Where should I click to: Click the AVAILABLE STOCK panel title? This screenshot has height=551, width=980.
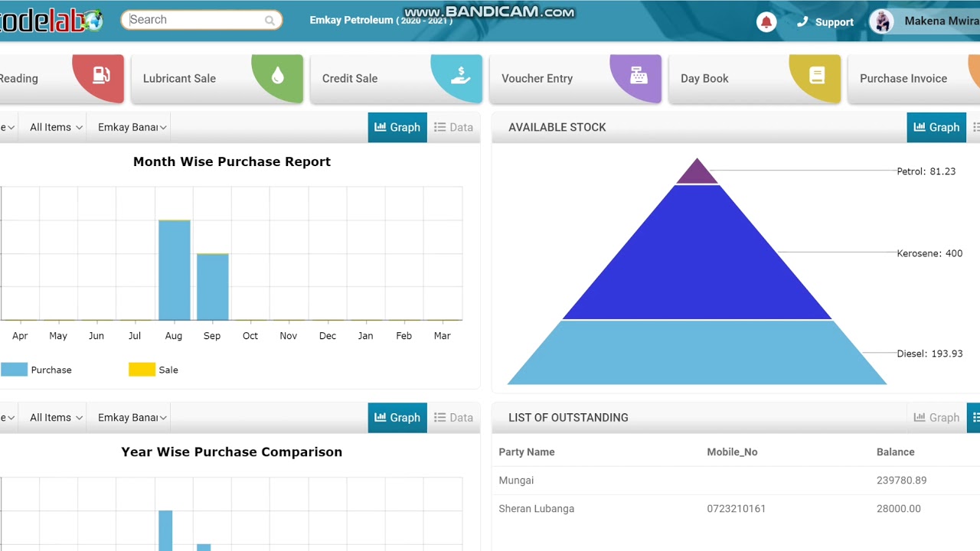557,127
